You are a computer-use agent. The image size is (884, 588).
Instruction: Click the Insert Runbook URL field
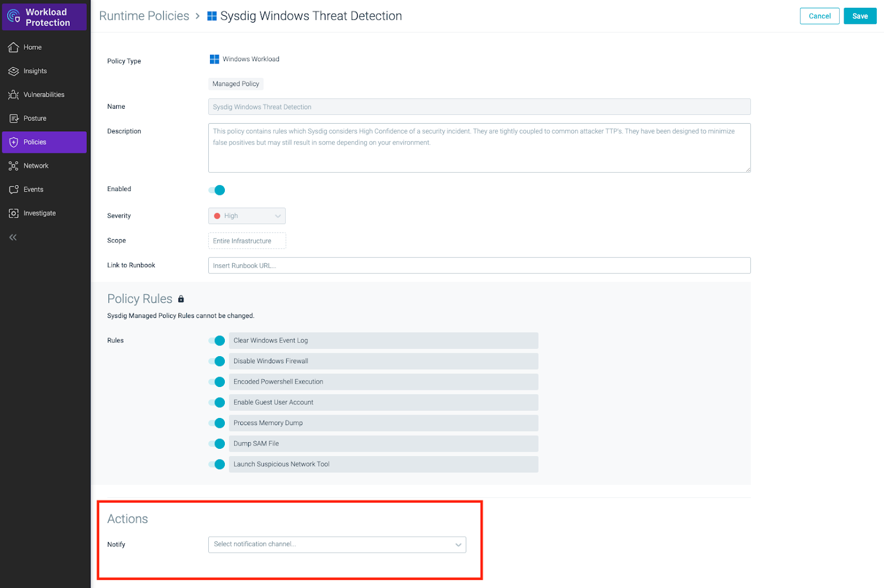pos(479,266)
